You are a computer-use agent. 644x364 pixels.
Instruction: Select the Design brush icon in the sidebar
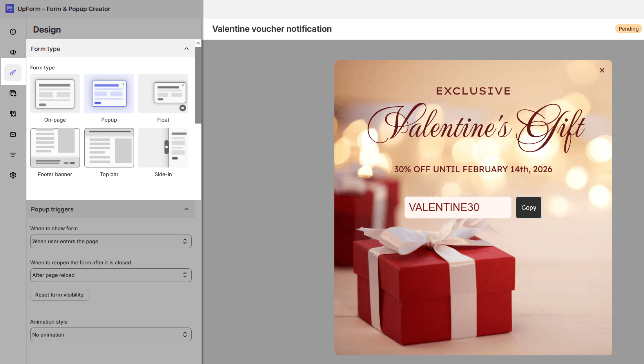[x=13, y=73]
